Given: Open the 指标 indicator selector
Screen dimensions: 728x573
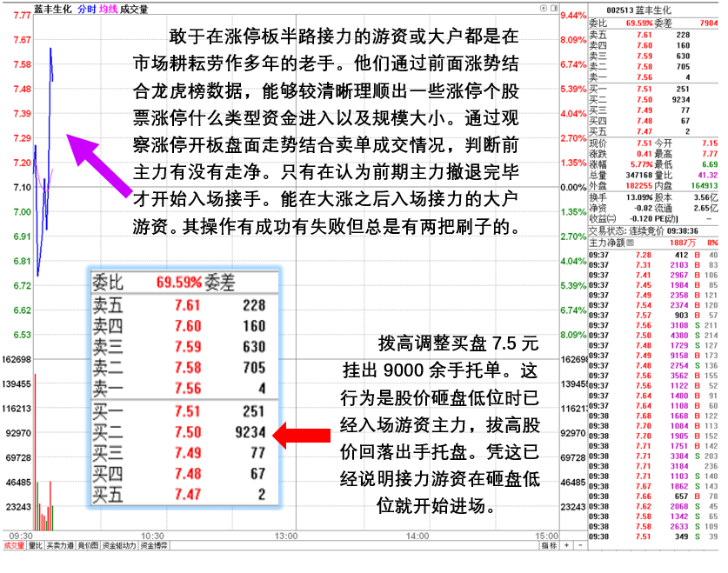Looking at the screenshot, I should [x=549, y=546].
